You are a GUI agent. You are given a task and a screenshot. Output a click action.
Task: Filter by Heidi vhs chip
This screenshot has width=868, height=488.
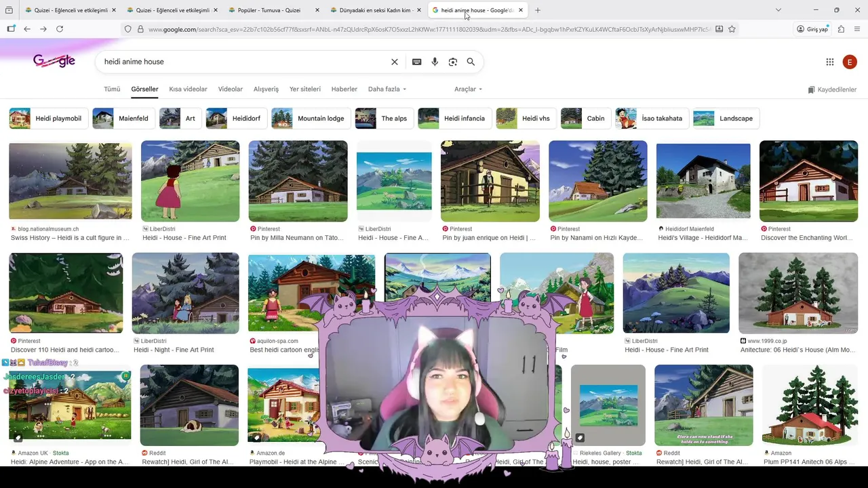[x=526, y=118]
